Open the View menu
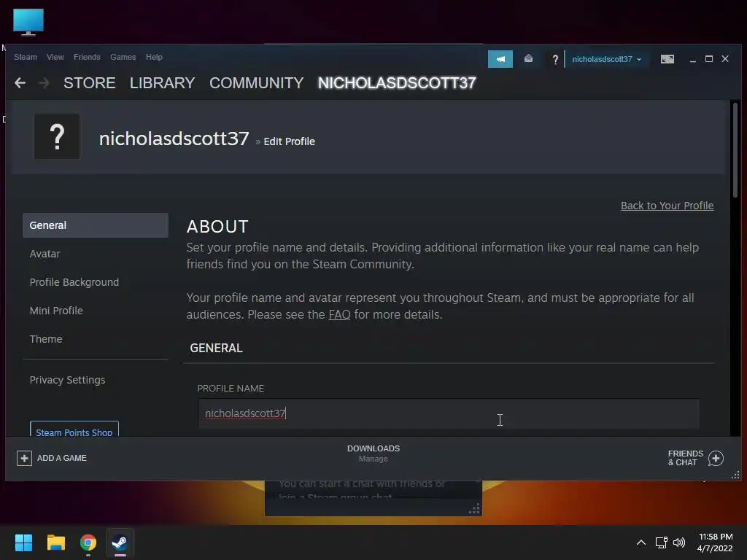This screenshot has height=560, width=747. (55, 57)
